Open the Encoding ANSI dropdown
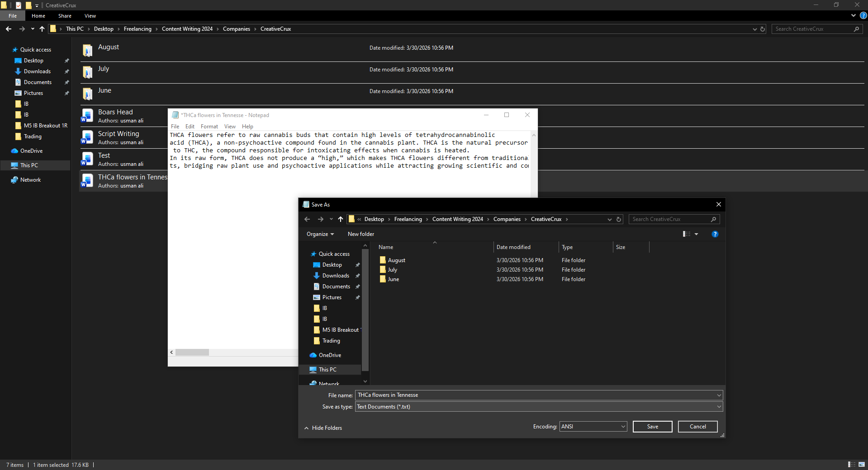The image size is (868, 470). pyautogui.click(x=593, y=427)
